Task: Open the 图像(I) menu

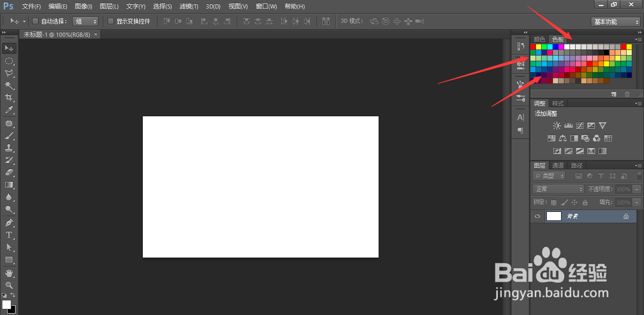Action: coord(83,7)
